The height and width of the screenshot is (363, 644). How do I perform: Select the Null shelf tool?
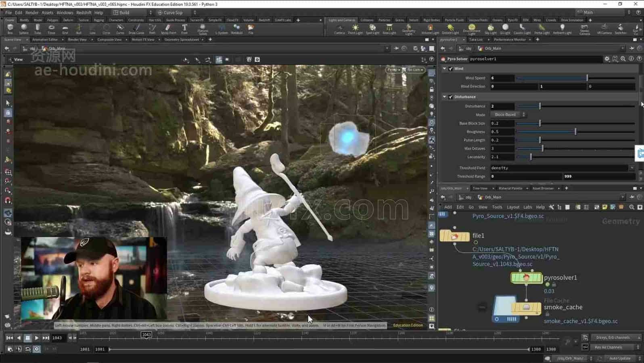click(79, 29)
